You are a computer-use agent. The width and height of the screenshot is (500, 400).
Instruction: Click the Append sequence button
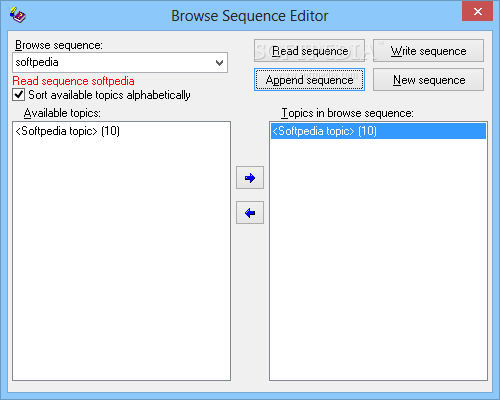(309, 80)
